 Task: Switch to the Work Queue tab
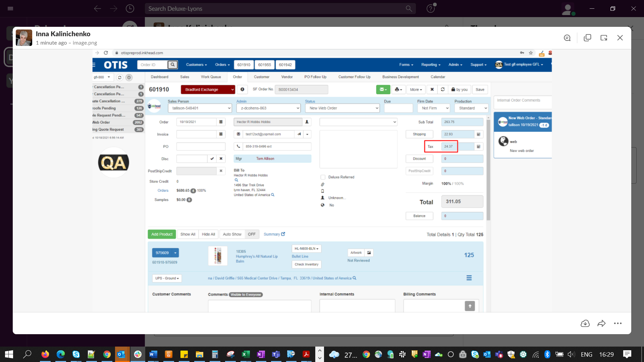[211, 77]
